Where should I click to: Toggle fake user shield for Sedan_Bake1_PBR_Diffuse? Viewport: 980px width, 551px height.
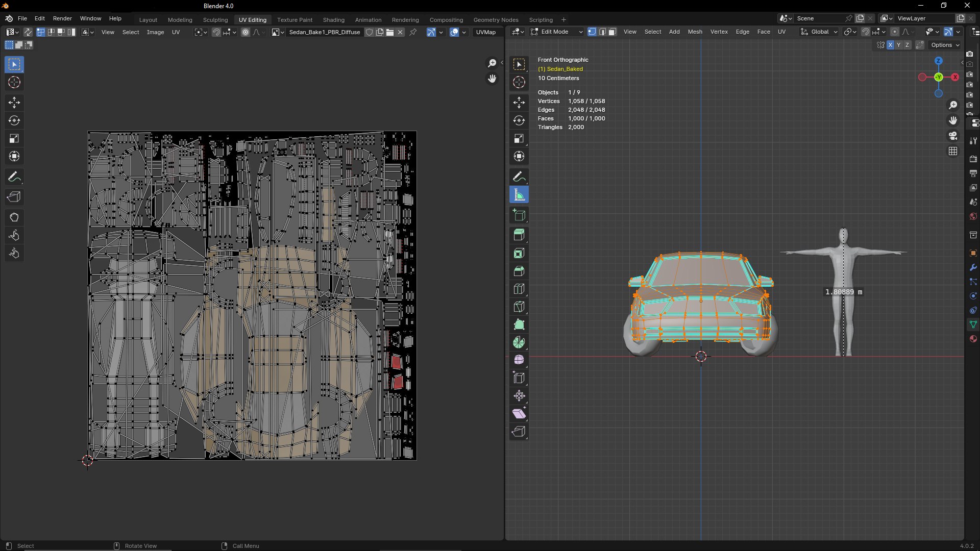pos(370,32)
